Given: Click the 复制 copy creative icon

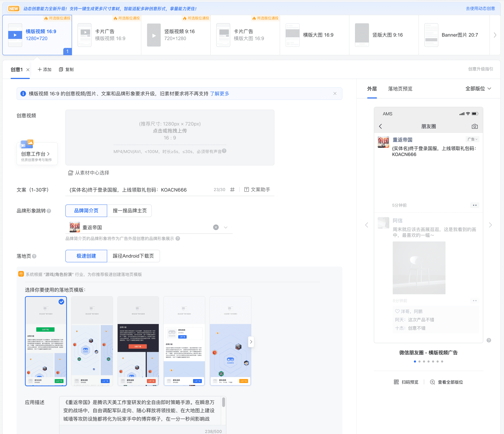Looking at the screenshot, I should point(61,70).
